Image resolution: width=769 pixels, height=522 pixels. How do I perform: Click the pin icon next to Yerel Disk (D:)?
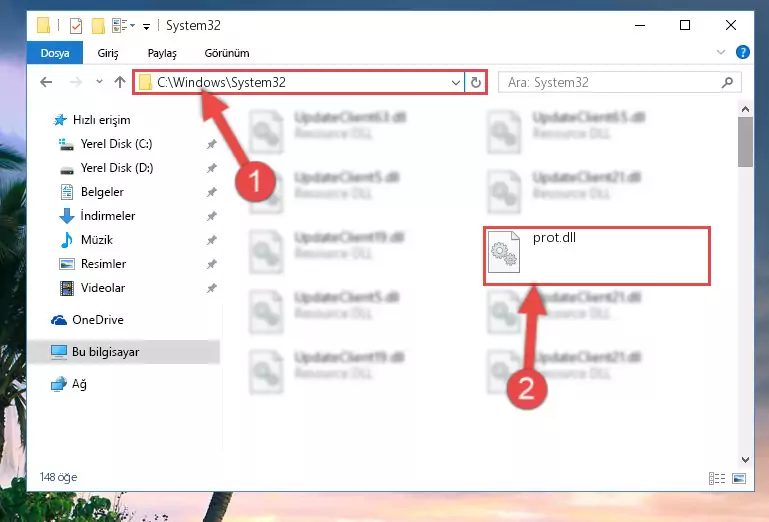click(x=211, y=168)
